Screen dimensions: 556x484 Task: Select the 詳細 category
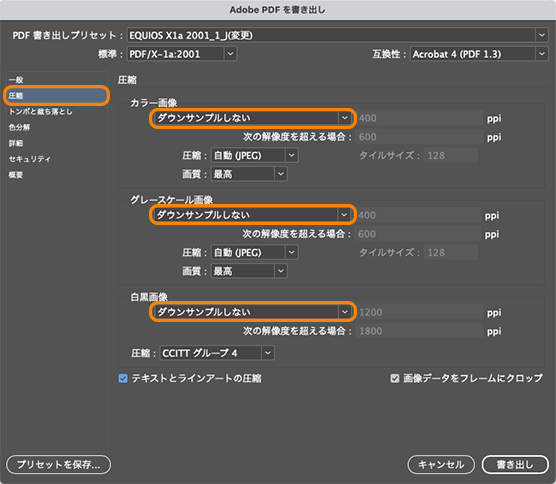click(x=56, y=143)
